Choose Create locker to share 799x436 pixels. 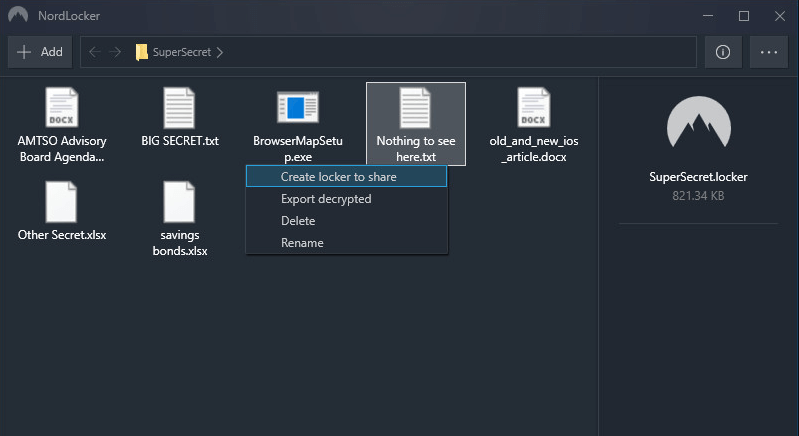tap(347, 177)
